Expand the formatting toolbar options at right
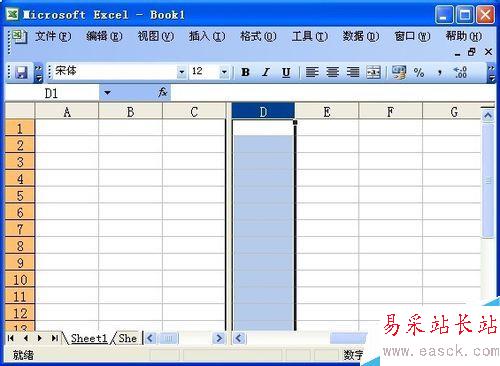Screen dimensions: 500x366 pyautogui.click(x=491, y=73)
